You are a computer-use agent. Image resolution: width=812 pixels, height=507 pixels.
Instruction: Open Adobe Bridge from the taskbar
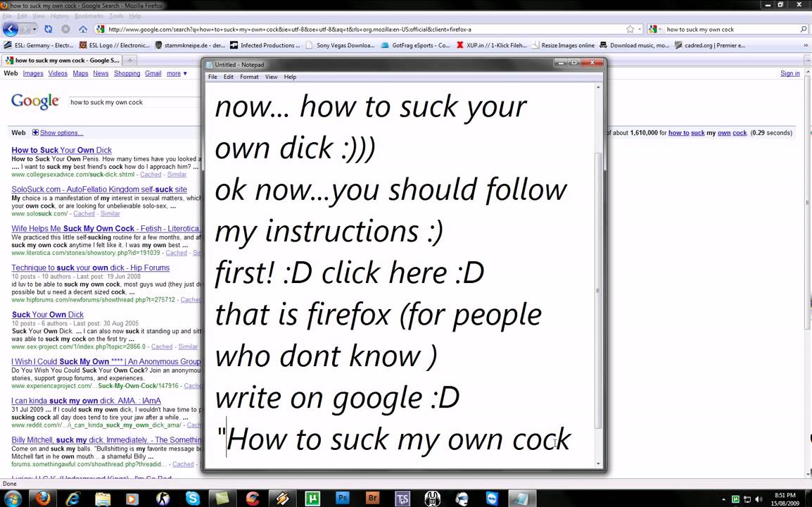372,498
